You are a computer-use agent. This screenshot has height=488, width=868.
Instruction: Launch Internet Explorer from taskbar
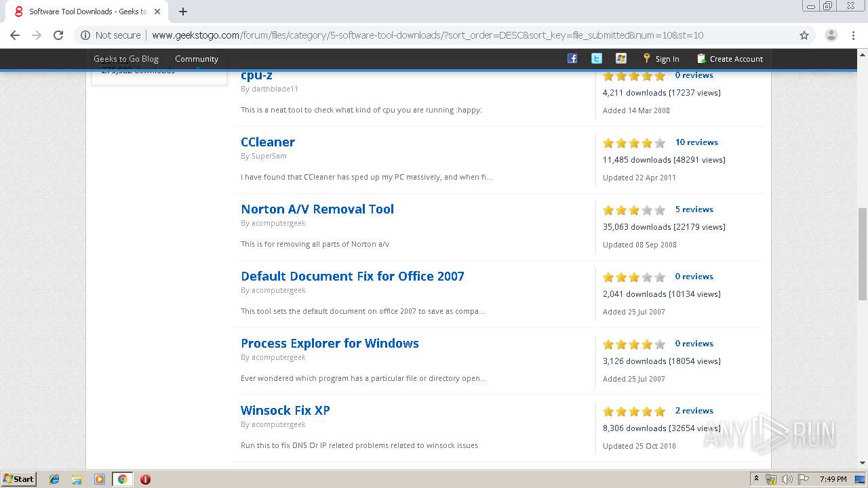pos(54,479)
